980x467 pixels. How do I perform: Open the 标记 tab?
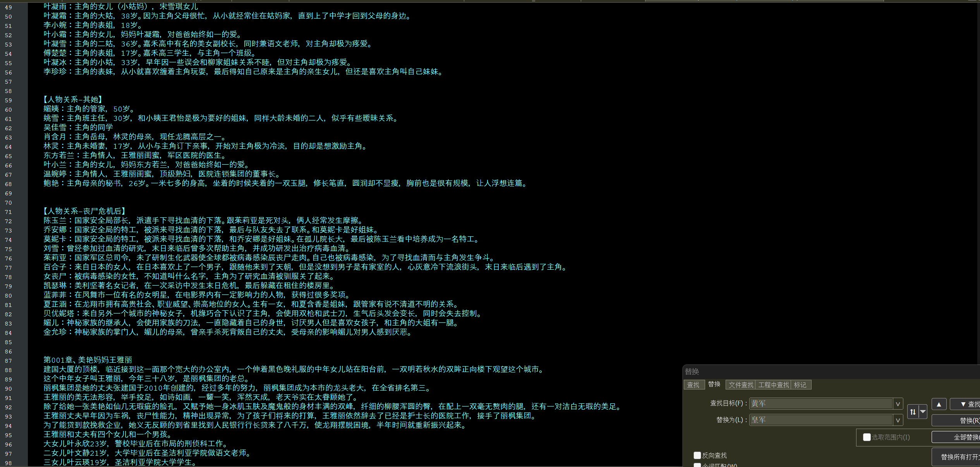[x=800, y=385]
